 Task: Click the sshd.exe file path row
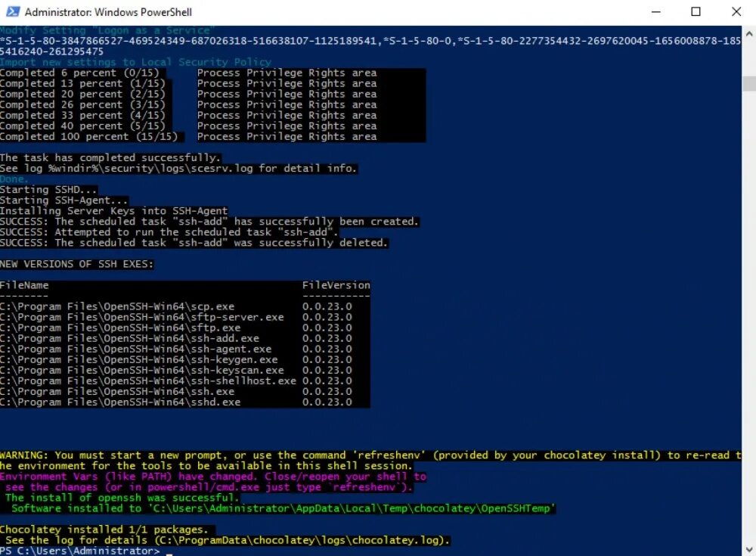(120, 402)
